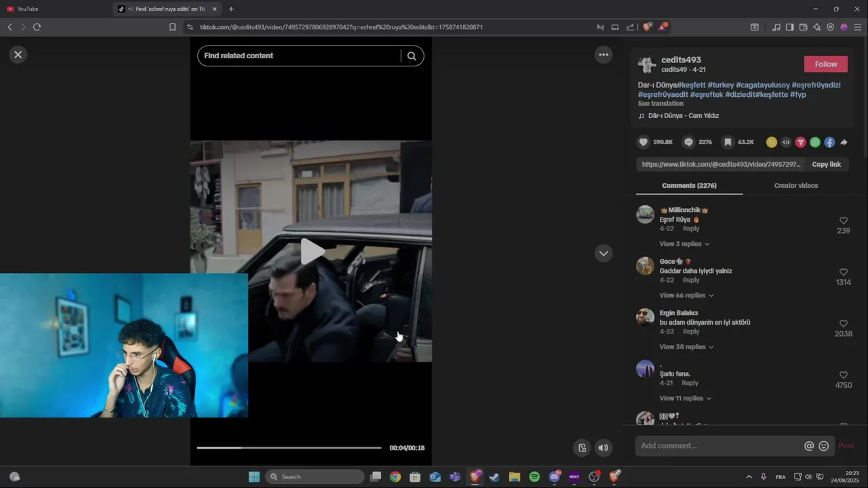Expand 'View 11 replies'
This screenshot has height=488, width=868.
[686, 399]
